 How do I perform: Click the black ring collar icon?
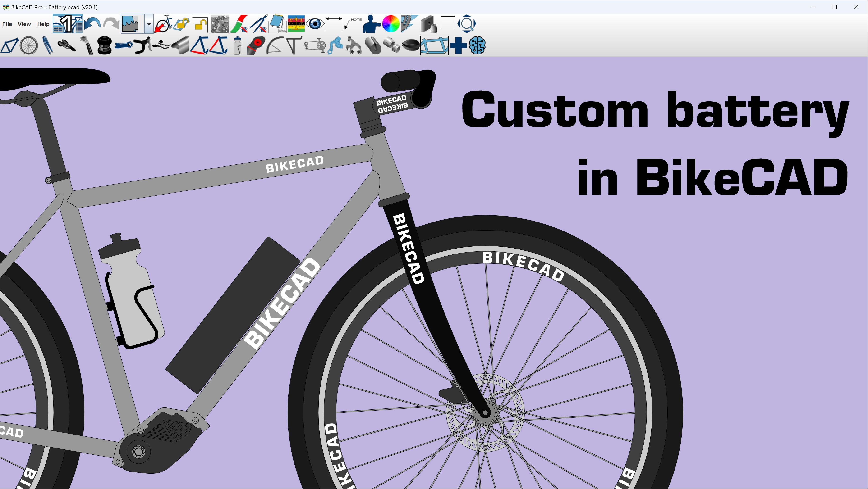point(411,45)
